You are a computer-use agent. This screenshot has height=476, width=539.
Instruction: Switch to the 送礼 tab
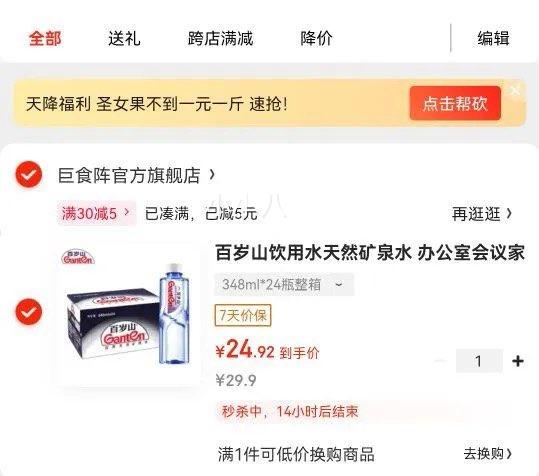(124, 38)
